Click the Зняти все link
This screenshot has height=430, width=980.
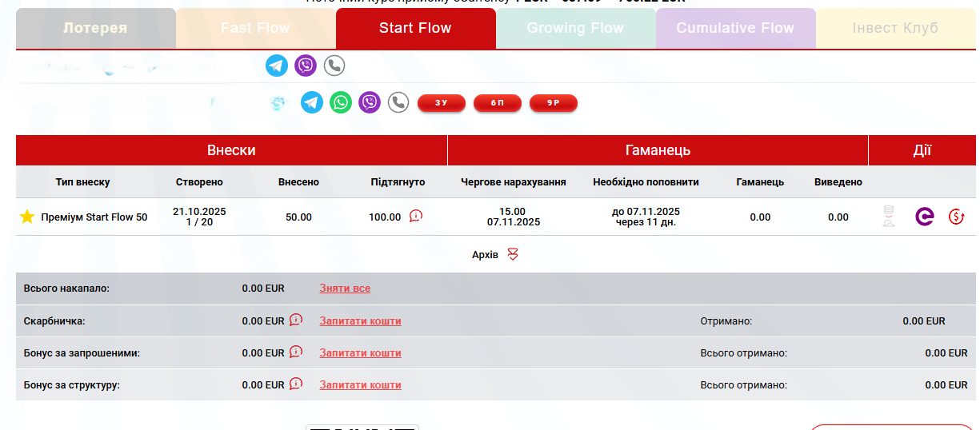pyautogui.click(x=345, y=289)
